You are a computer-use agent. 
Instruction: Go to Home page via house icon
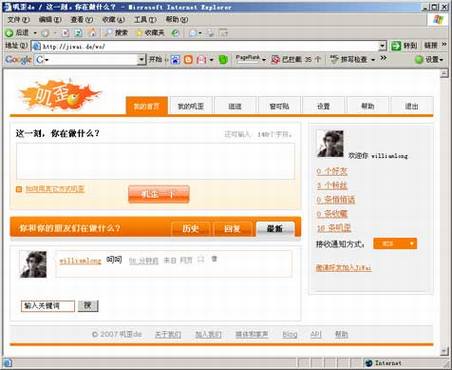pos(91,32)
